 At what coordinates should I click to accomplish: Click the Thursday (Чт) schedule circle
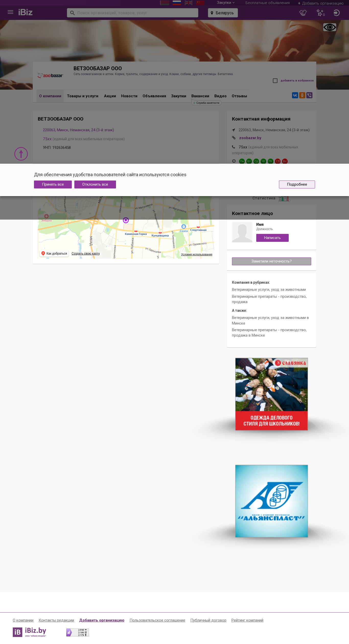pos(263,161)
